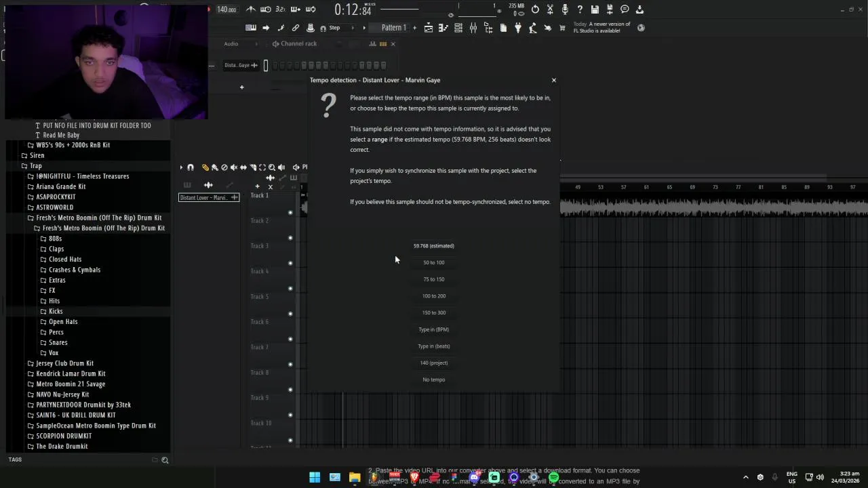Click the 140.000 tempo field
The image size is (868, 488).
click(226, 9)
